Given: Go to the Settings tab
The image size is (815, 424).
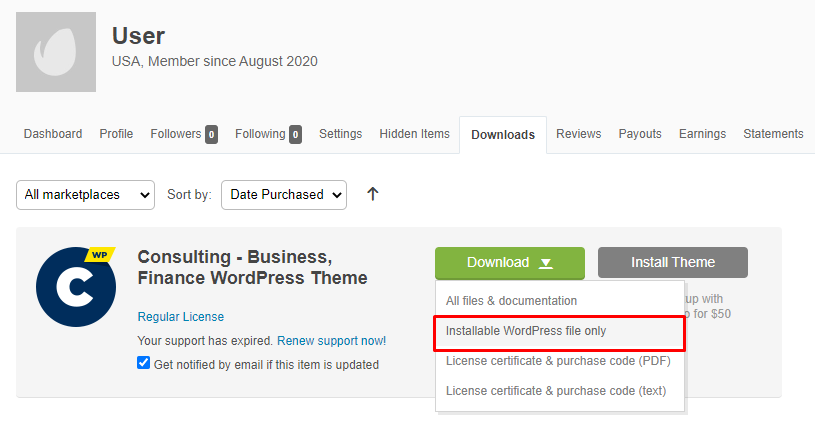Looking at the screenshot, I should [340, 134].
